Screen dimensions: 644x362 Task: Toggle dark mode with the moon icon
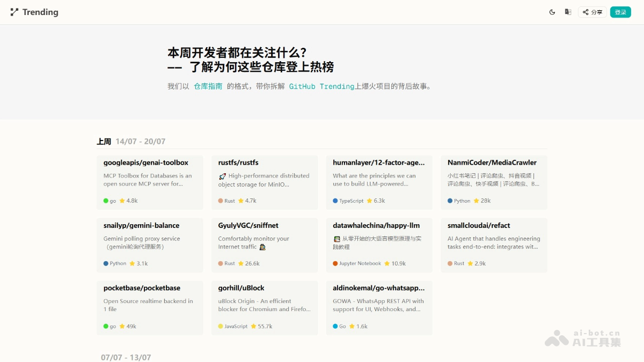pyautogui.click(x=552, y=11)
